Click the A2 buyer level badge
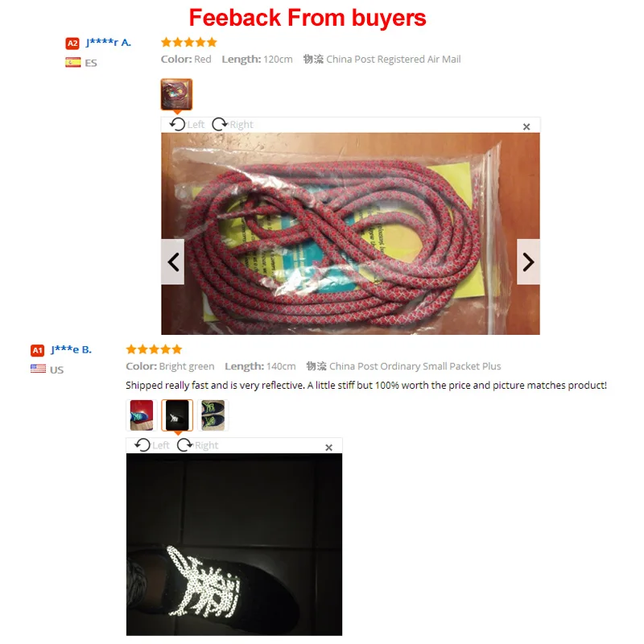 pos(72,43)
